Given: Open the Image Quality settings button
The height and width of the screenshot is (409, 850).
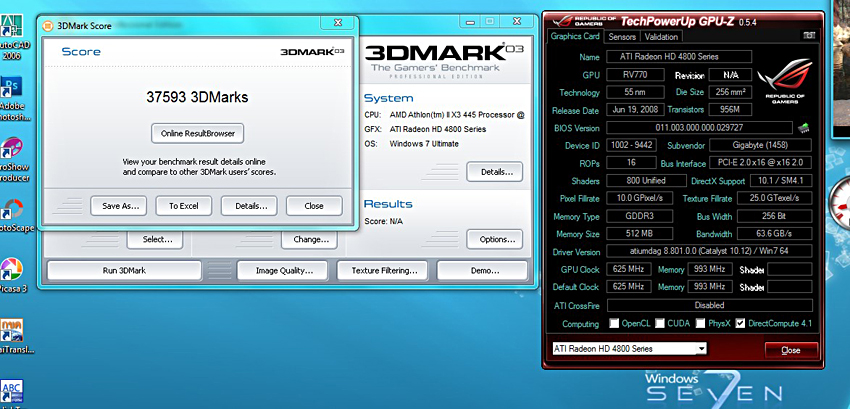Looking at the screenshot, I should (282, 270).
